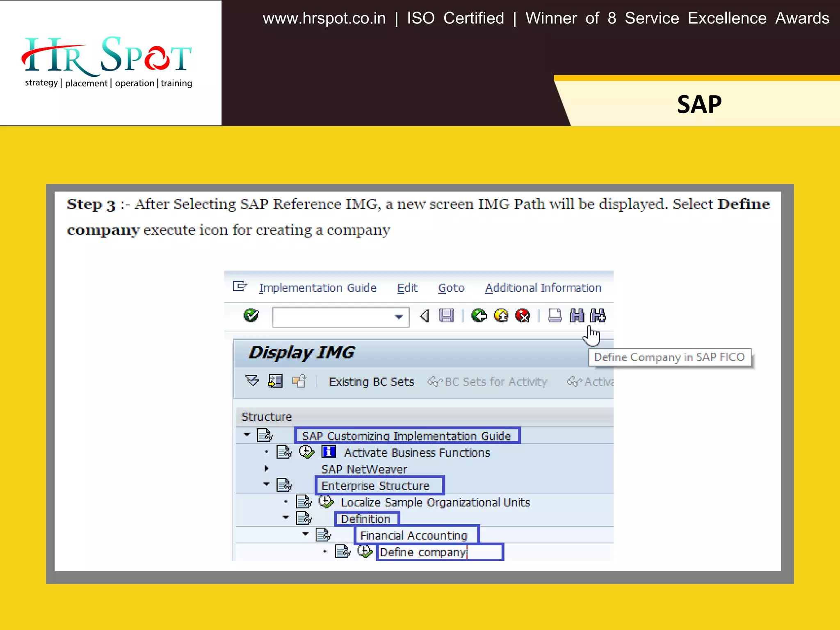Click the blue info icon for Activate Business Functions
This screenshot has width=840, height=630.
click(x=329, y=452)
